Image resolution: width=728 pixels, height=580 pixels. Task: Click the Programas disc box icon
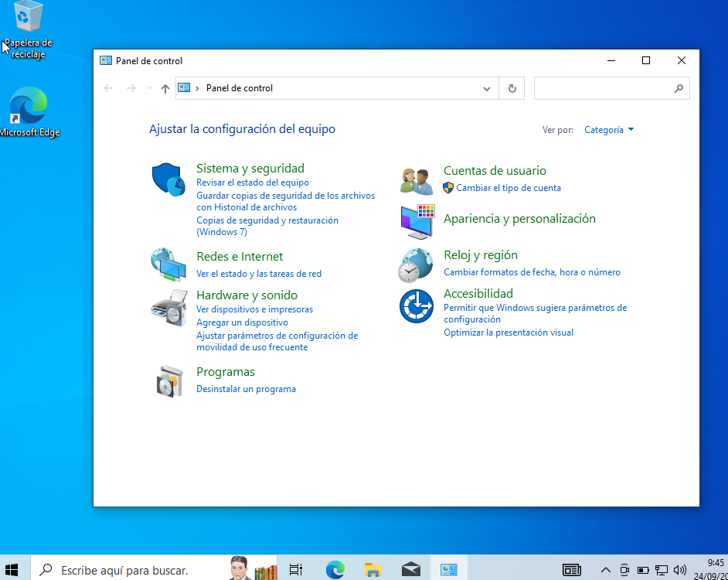point(169,381)
